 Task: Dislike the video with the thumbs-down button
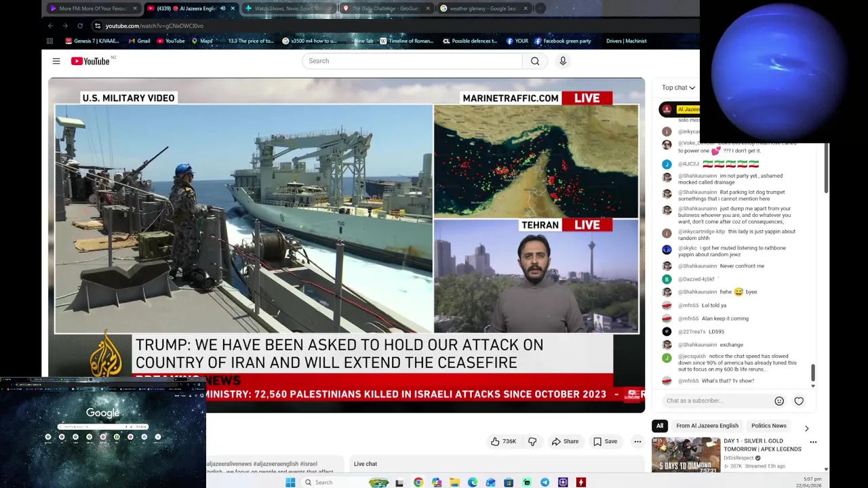coord(532,441)
